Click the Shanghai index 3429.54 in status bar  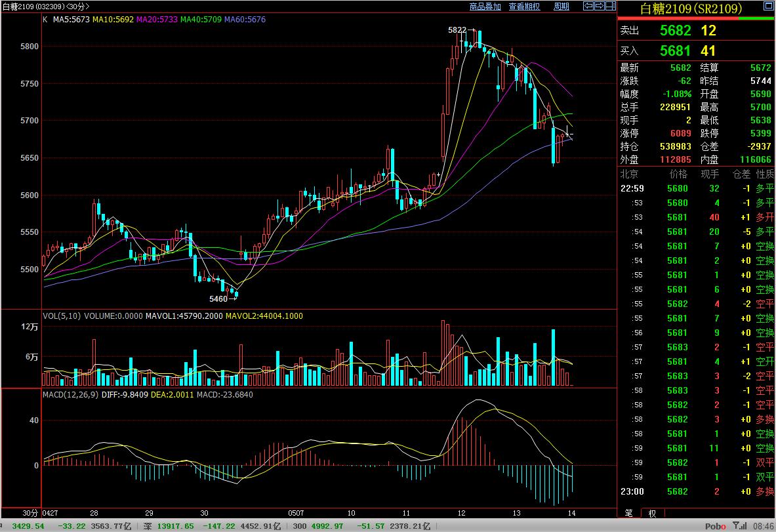pos(28,526)
